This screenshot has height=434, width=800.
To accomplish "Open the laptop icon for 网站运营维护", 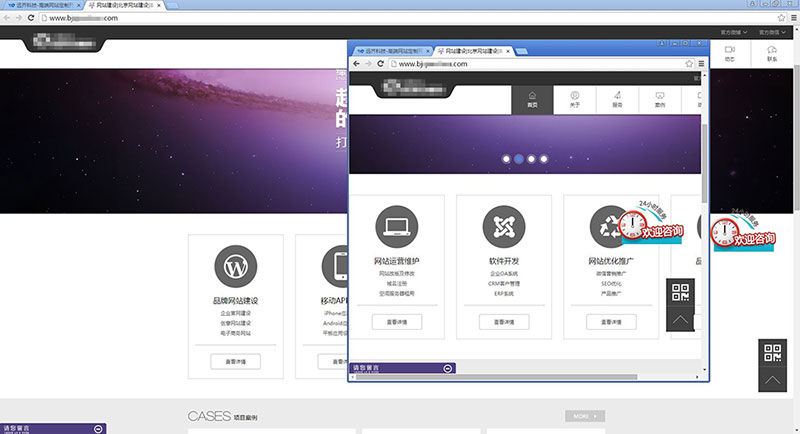I will point(396,227).
